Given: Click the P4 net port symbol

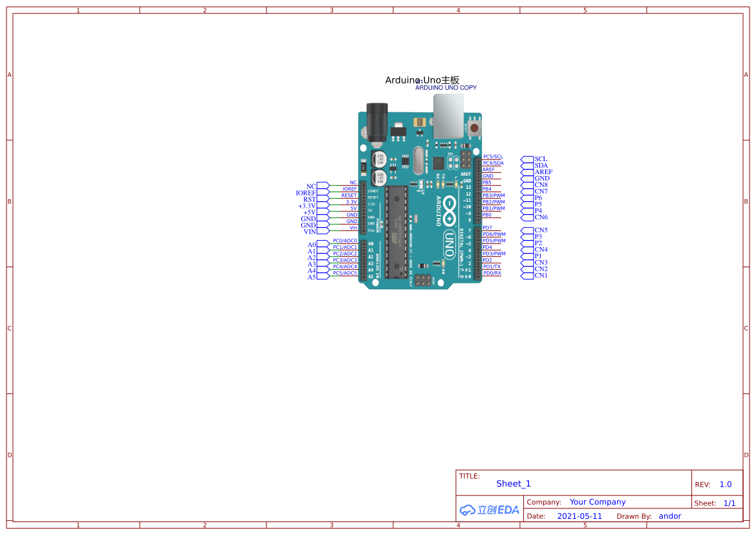Looking at the screenshot, I should click(527, 211).
